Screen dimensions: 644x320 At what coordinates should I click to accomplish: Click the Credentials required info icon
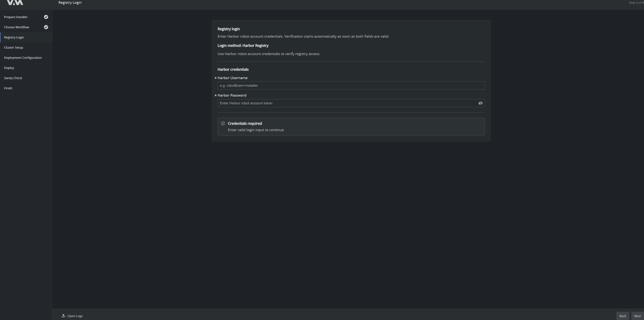click(223, 123)
